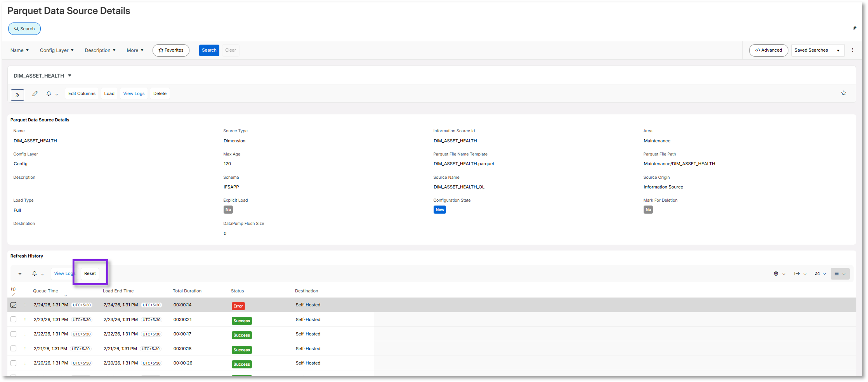Open the Saved Searches dropdown

pyautogui.click(x=817, y=50)
